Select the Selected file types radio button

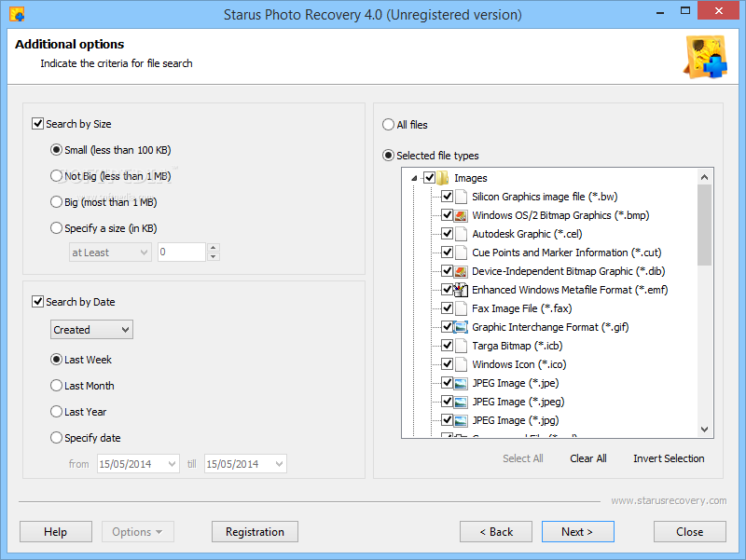(388, 156)
